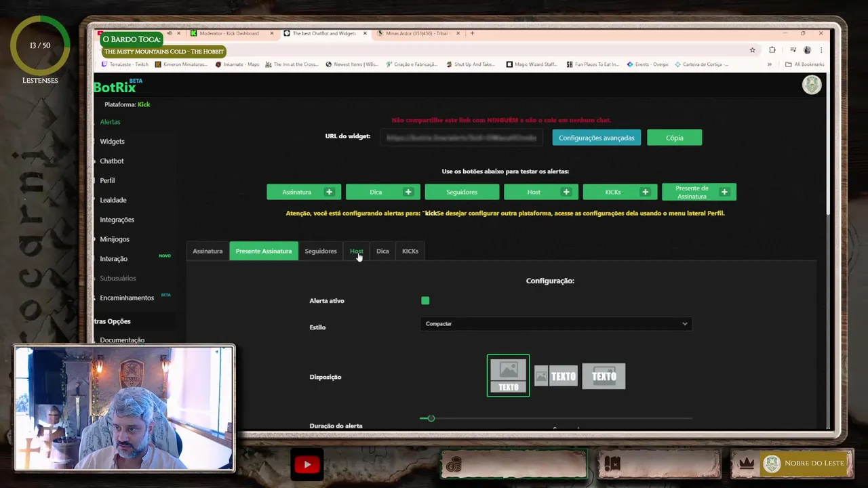Image resolution: width=868 pixels, height=488 pixels.
Task: Click the plus icon on Dica test button
Action: point(408,192)
